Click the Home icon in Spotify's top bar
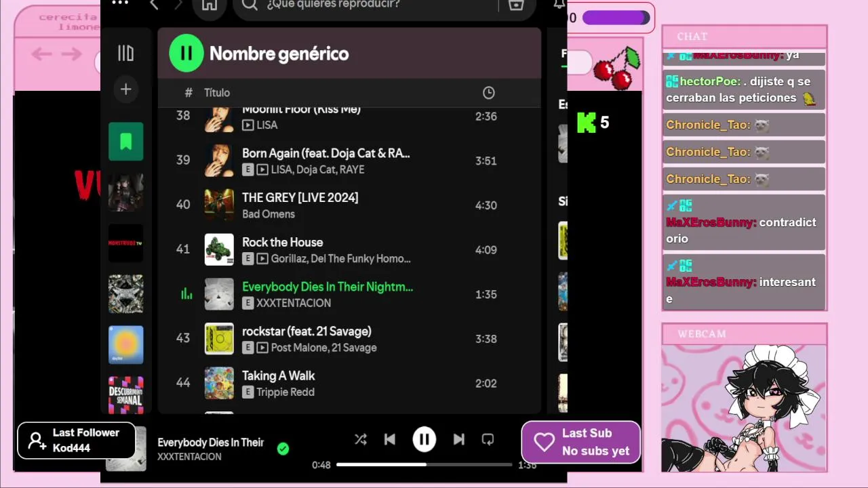Screen dimensions: 868x488 coord(210,5)
